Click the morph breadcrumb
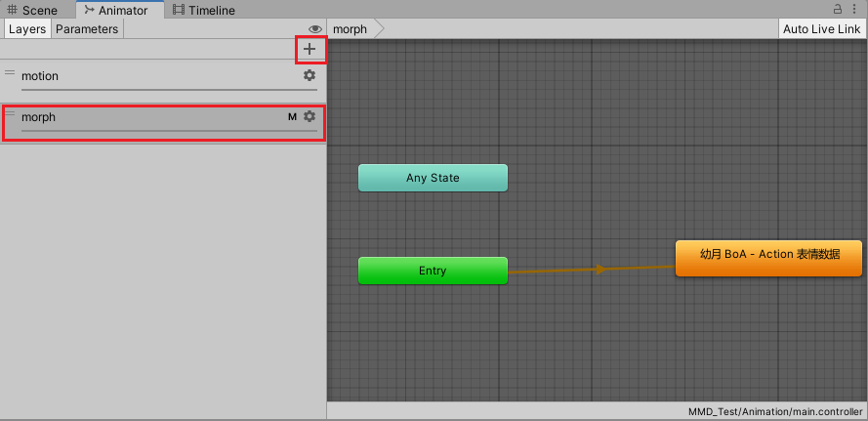Image resolution: width=868 pixels, height=421 pixels. click(351, 29)
